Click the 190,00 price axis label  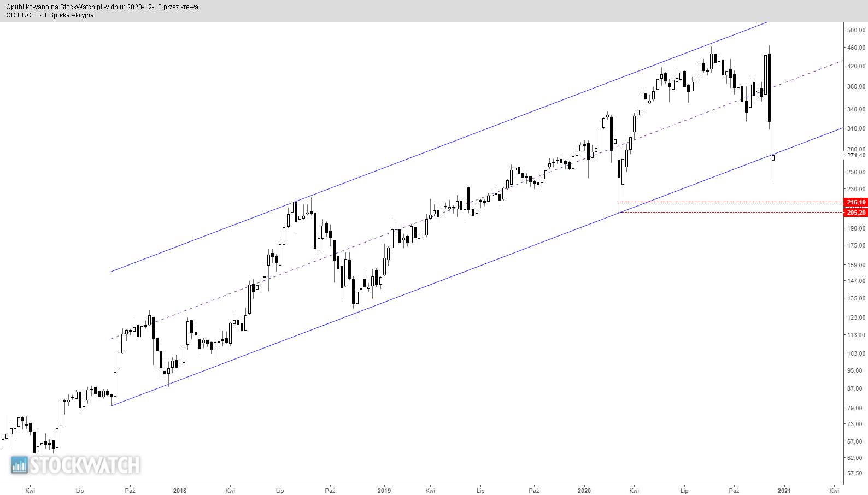(x=856, y=228)
